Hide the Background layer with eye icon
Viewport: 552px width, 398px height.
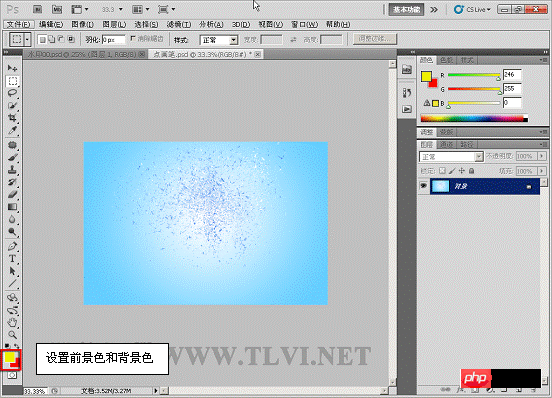(424, 185)
